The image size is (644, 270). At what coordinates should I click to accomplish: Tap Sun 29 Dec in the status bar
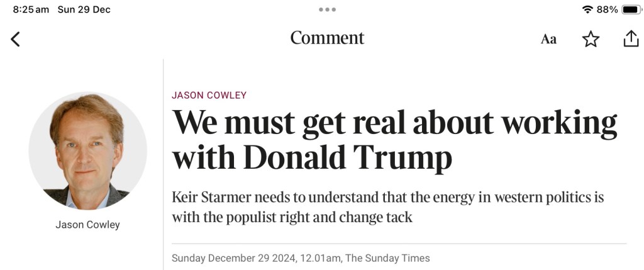[84, 9]
